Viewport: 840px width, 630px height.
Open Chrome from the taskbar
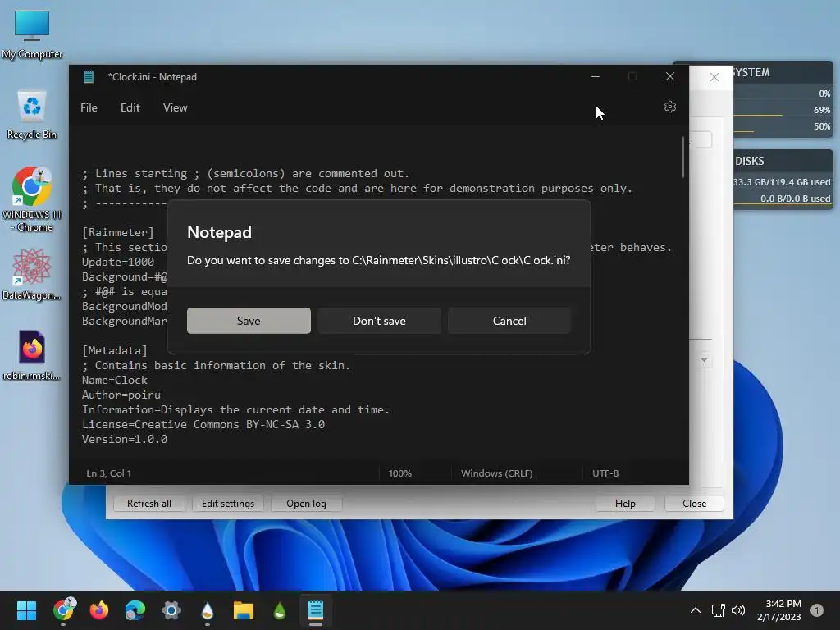(x=64, y=610)
